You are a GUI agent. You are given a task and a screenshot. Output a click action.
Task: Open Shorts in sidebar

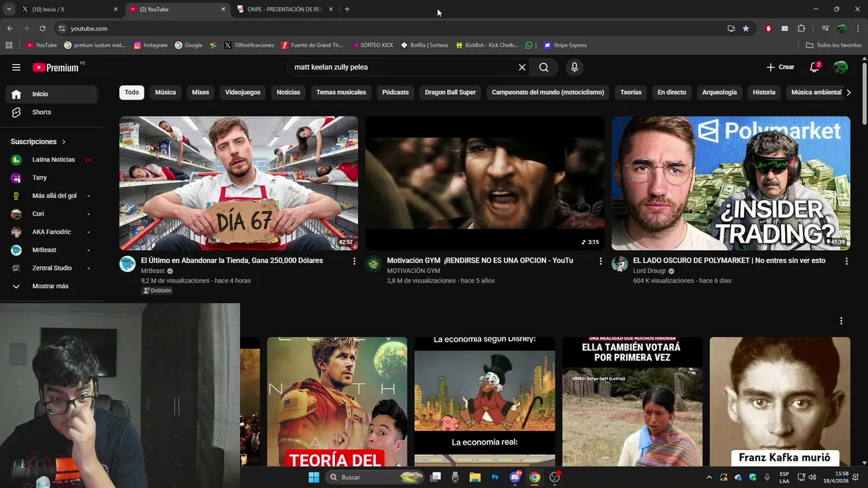[50, 112]
